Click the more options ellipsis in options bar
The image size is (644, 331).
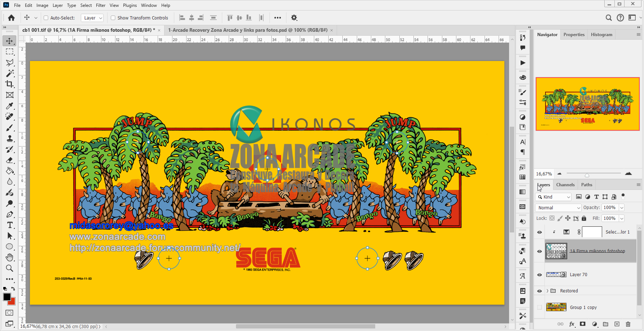click(277, 18)
